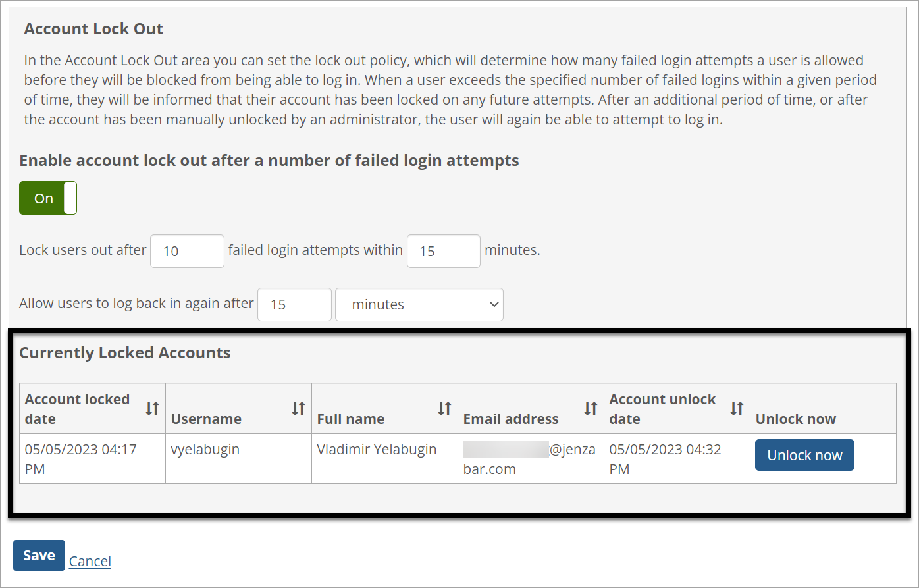Sort the Full name column

[446, 408]
